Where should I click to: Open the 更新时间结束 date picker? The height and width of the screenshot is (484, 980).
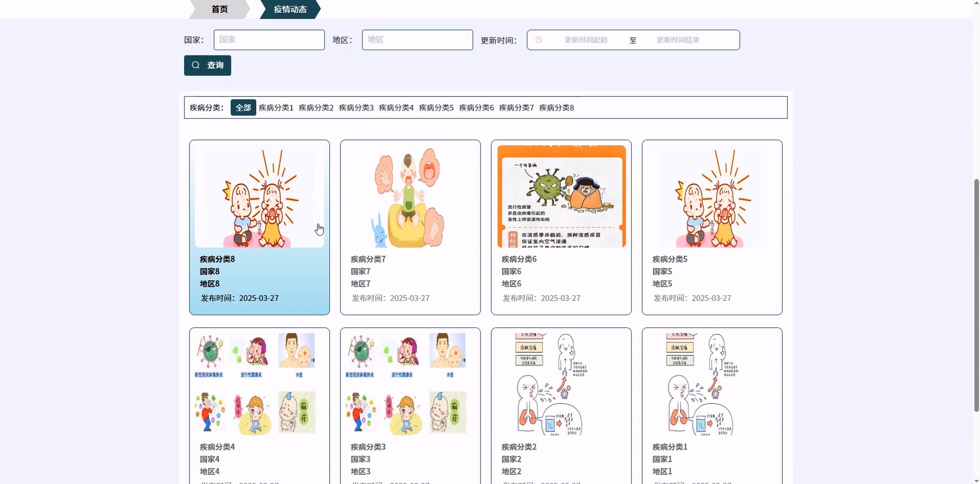[x=678, y=40]
